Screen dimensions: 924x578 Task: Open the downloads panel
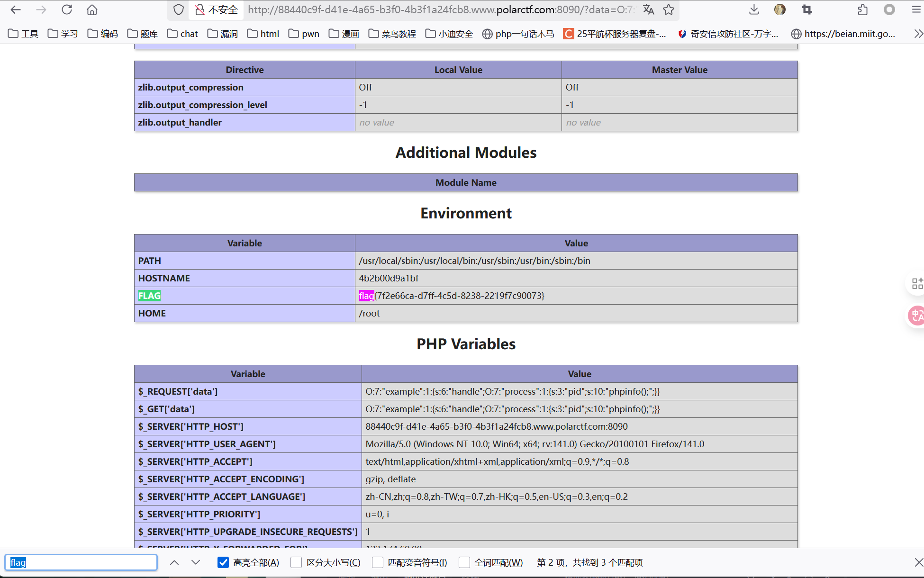pyautogui.click(x=754, y=9)
